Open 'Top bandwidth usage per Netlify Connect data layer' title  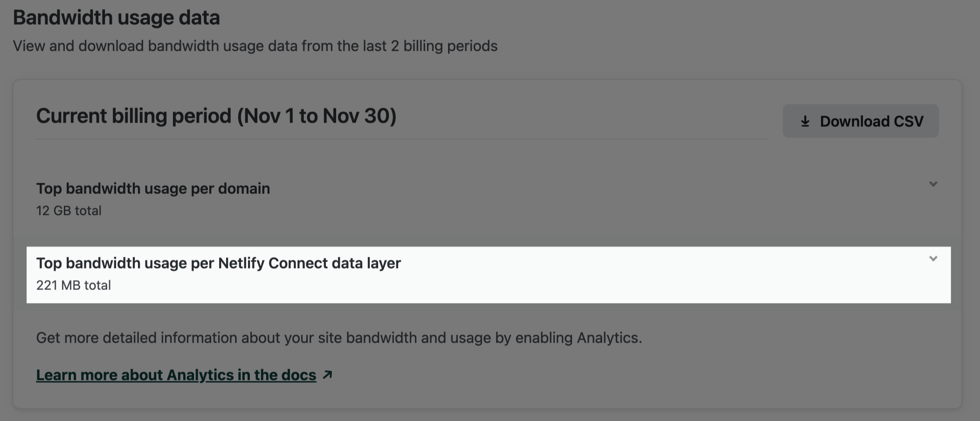(218, 263)
